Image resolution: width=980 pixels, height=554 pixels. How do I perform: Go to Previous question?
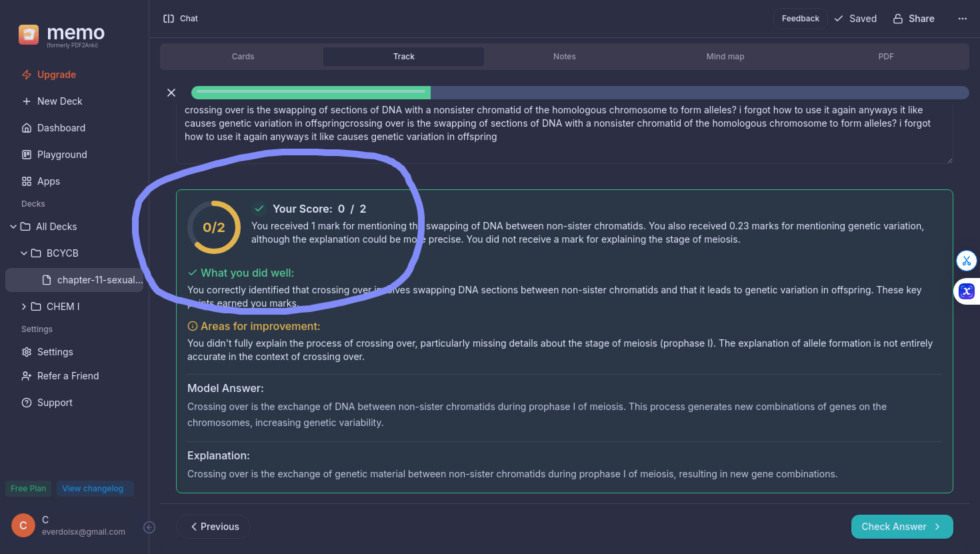[213, 527]
